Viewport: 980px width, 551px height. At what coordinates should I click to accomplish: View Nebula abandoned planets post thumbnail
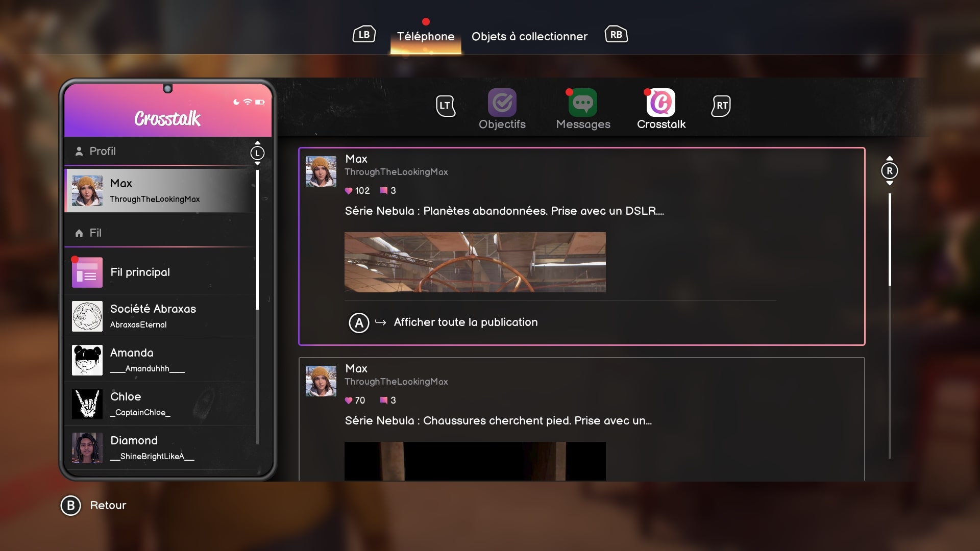475,262
